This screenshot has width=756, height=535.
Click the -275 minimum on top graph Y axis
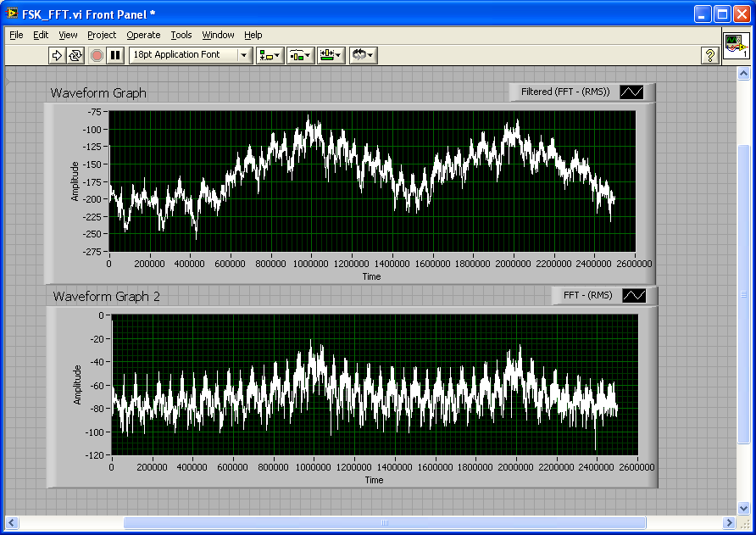pyautogui.click(x=92, y=252)
